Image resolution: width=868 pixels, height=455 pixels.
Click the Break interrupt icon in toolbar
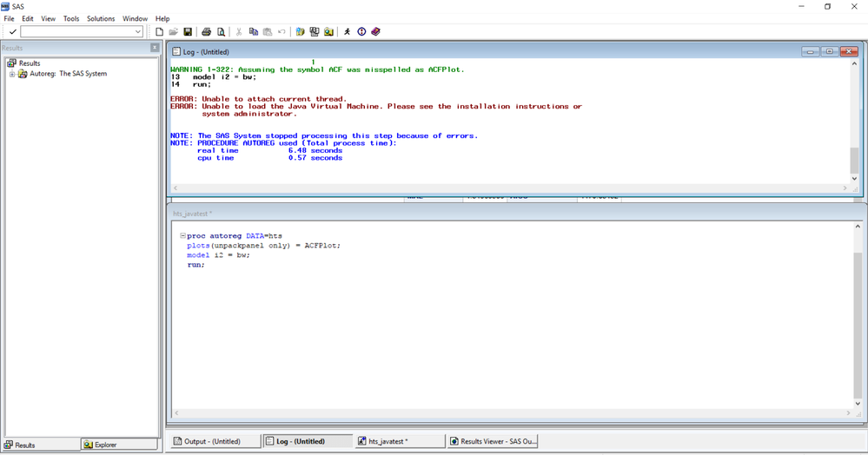pos(361,32)
